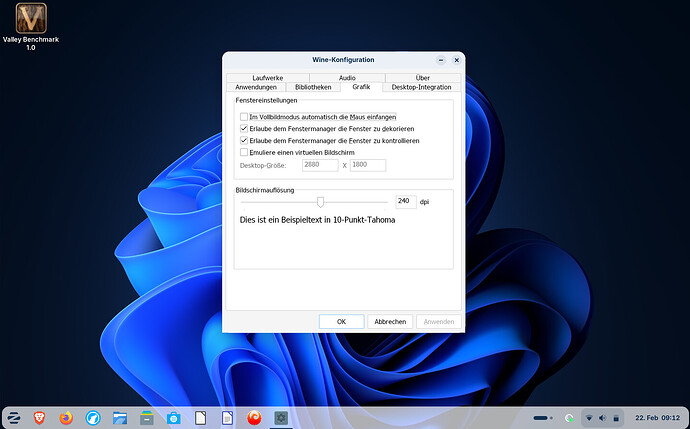Open the camera screenshot app in taskbar
This screenshot has width=690, height=429.
click(x=173, y=417)
